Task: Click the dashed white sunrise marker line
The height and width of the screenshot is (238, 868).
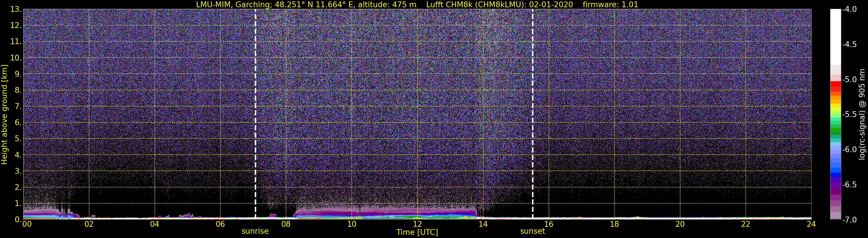Action: pyautogui.click(x=255, y=114)
